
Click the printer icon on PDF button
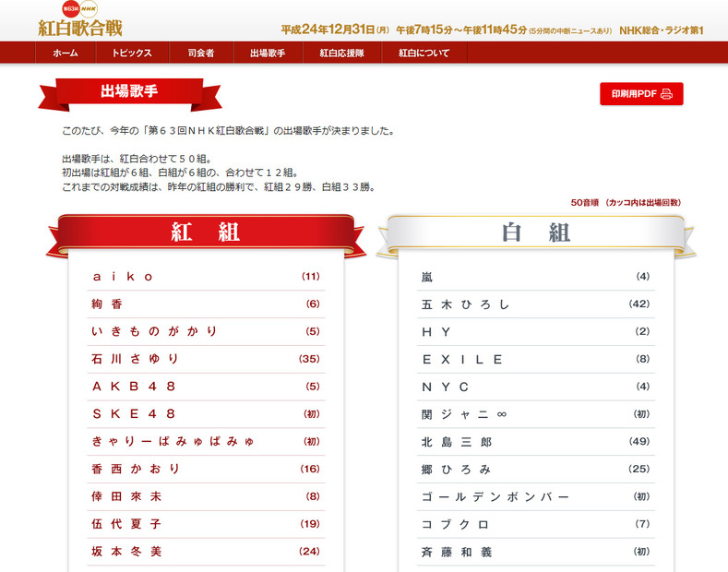coord(666,94)
